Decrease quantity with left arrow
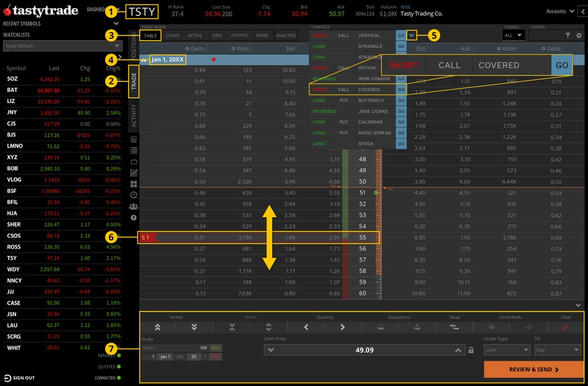Viewport: 588px width, 386px height. (x=306, y=327)
